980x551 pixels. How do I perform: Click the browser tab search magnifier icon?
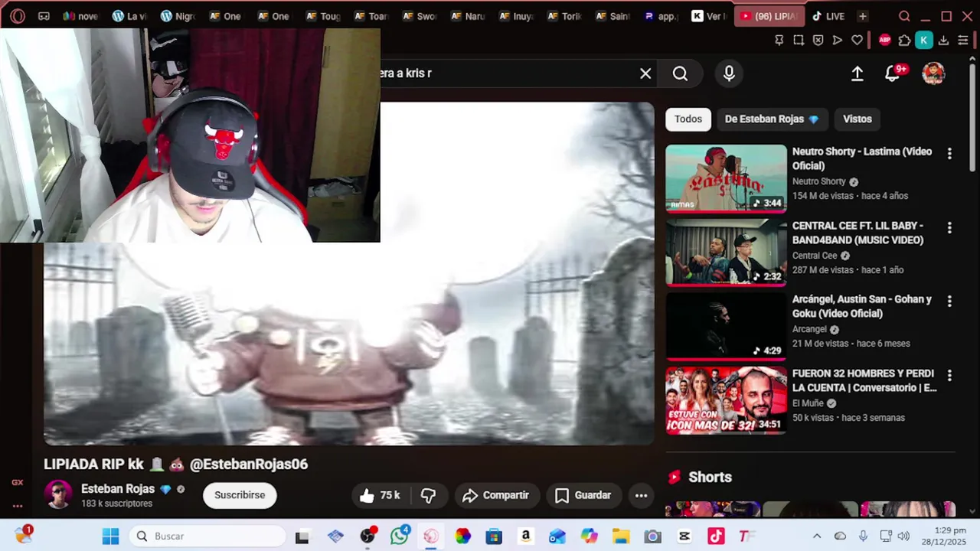904,16
